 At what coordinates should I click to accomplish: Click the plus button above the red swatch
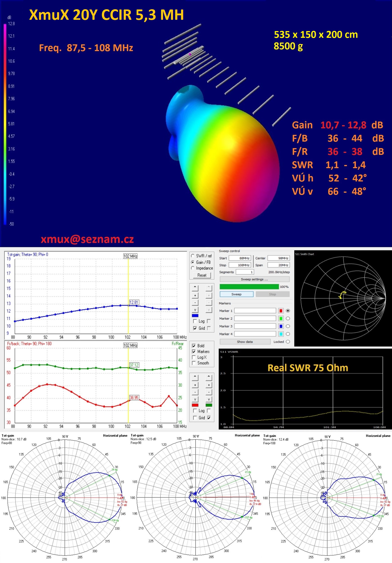195,385
